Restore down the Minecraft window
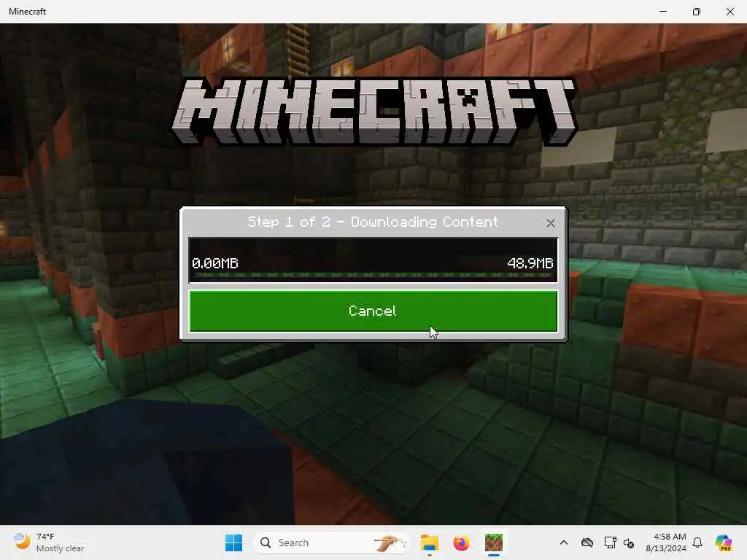The height and width of the screenshot is (560, 747). pyautogui.click(x=697, y=12)
